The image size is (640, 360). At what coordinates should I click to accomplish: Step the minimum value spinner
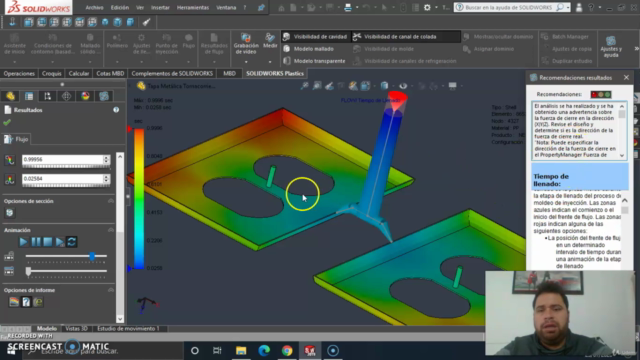pyautogui.click(x=107, y=179)
